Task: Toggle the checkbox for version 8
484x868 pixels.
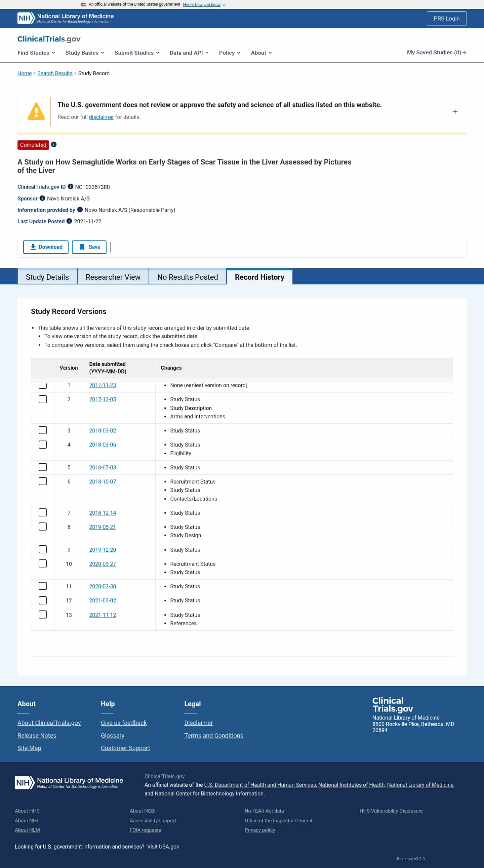Action: 42,527
